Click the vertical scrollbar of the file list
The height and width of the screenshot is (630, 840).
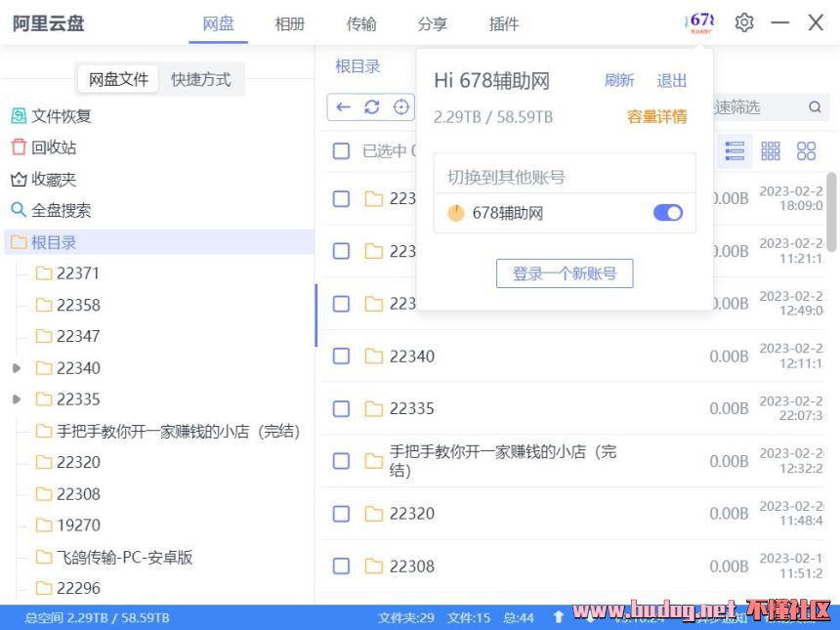(x=831, y=210)
